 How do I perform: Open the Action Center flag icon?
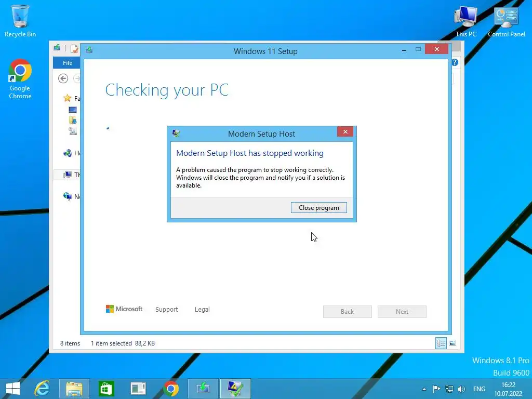click(436, 389)
